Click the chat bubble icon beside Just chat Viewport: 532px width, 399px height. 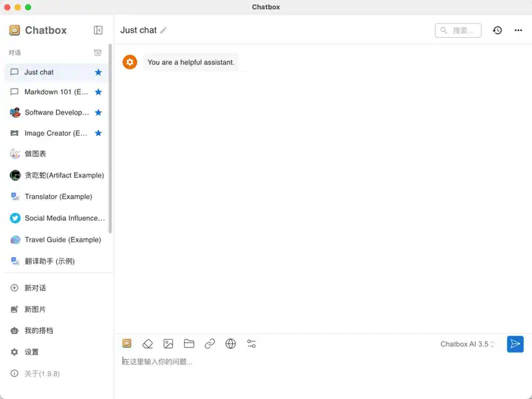tap(14, 72)
